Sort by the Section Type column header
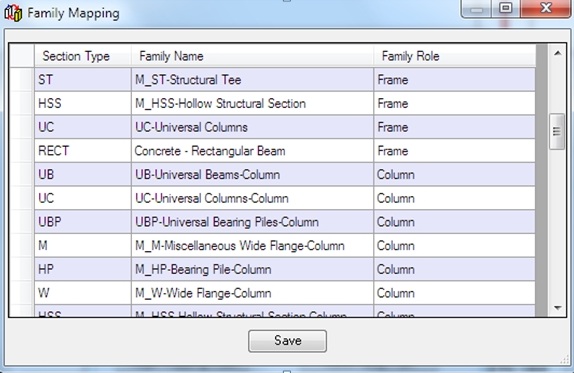Viewport: 574px width, 373px height. (x=83, y=56)
